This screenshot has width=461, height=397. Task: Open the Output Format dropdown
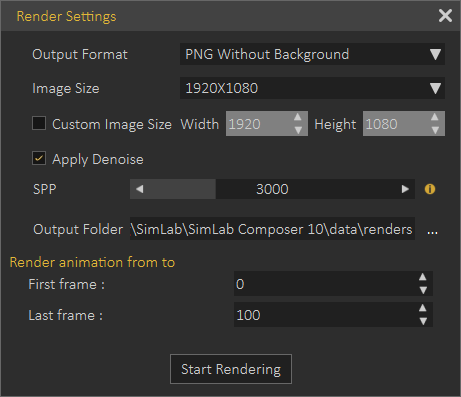click(312, 54)
